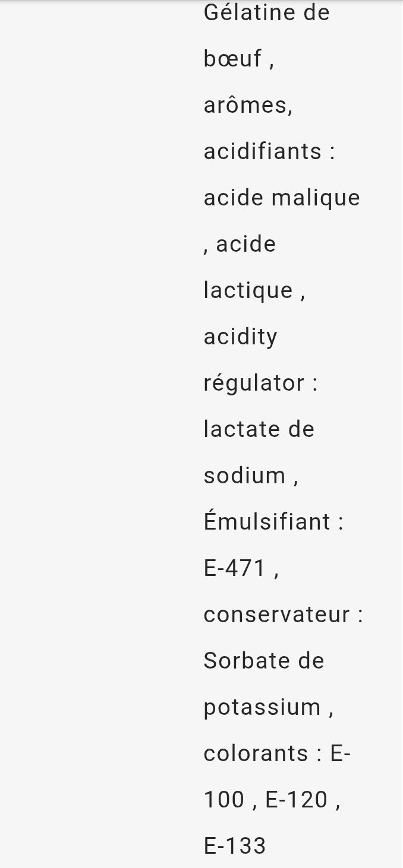The height and width of the screenshot is (868, 403).
Task: Click the word 'sodium'
Action: coord(245,476)
